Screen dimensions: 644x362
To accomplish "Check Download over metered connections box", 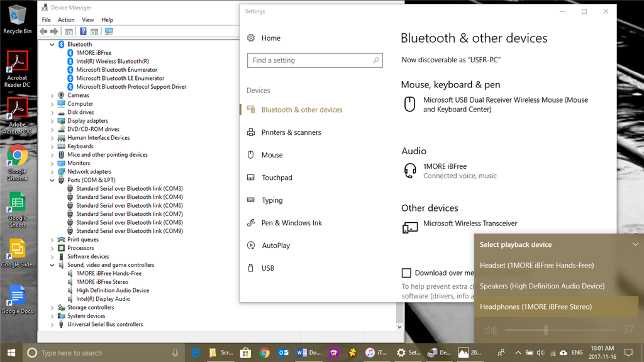I will 406,273.
